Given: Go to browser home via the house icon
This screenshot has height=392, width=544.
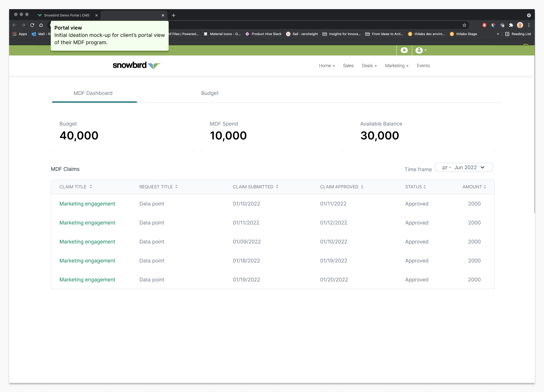Looking at the screenshot, I should pos(41,25).
